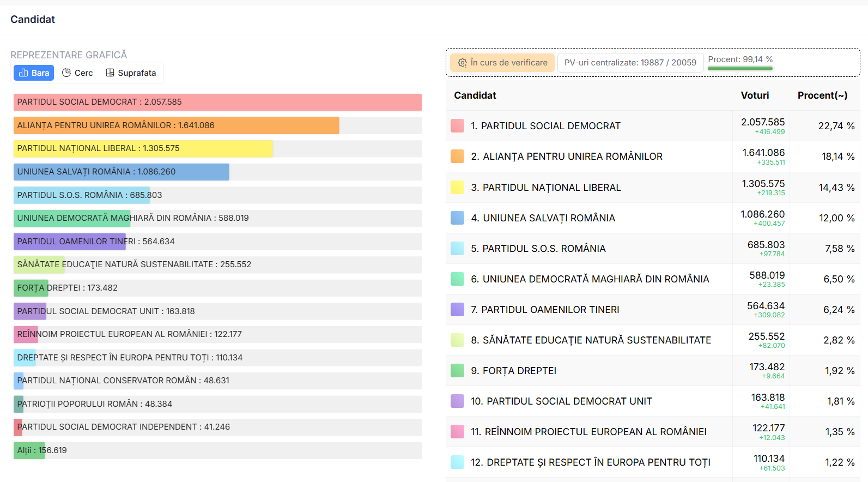This screenshot has height=482, width=868.
Task: Click the Partidul S.O.S. România chart bar
Action: (x=82, y=195)
